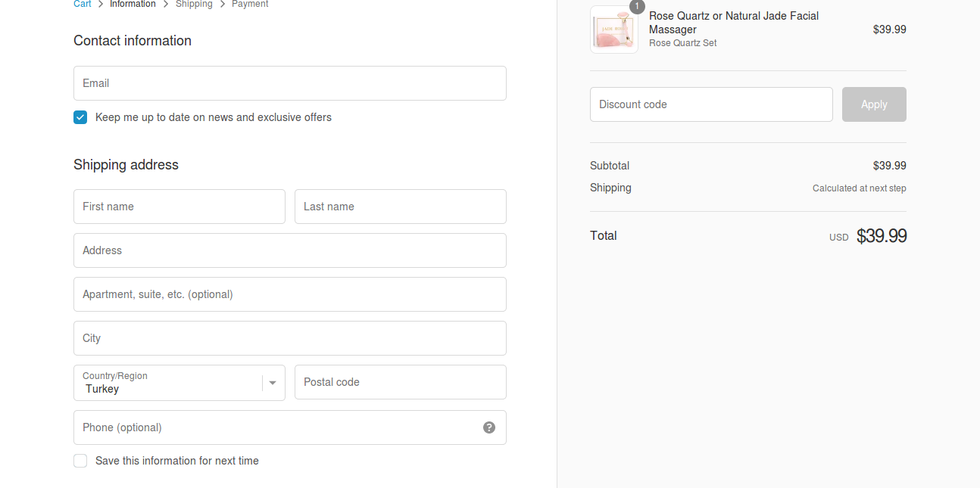The width and height of the screenshot is (980, 488).
Task: Select the Information breadcrumb step
Action: coord(133,4)
